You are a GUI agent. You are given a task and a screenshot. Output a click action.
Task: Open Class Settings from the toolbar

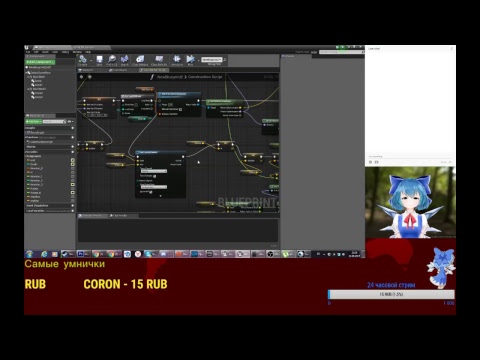click(x=140, y=60)
